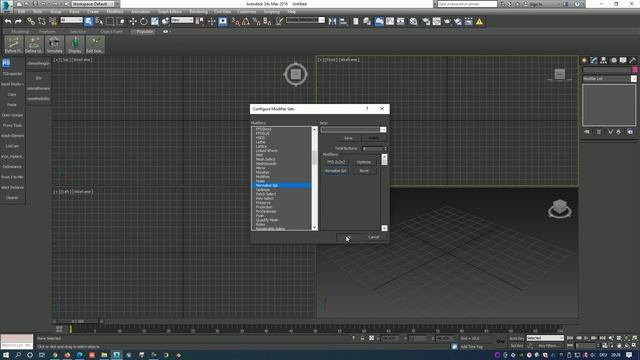This screenshot has height=360, width=640.
Task: Open the Create command panel tab
Action: 584,60
